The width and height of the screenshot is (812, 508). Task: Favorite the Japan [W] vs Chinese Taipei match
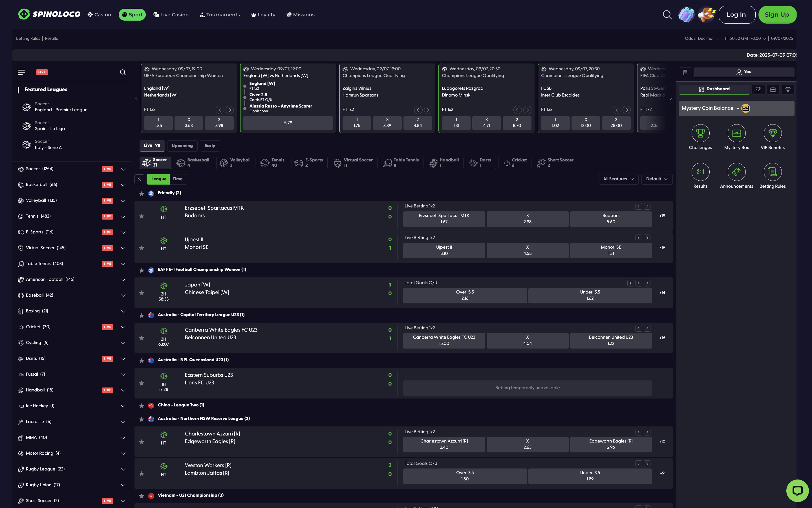(x=142, y=293)
